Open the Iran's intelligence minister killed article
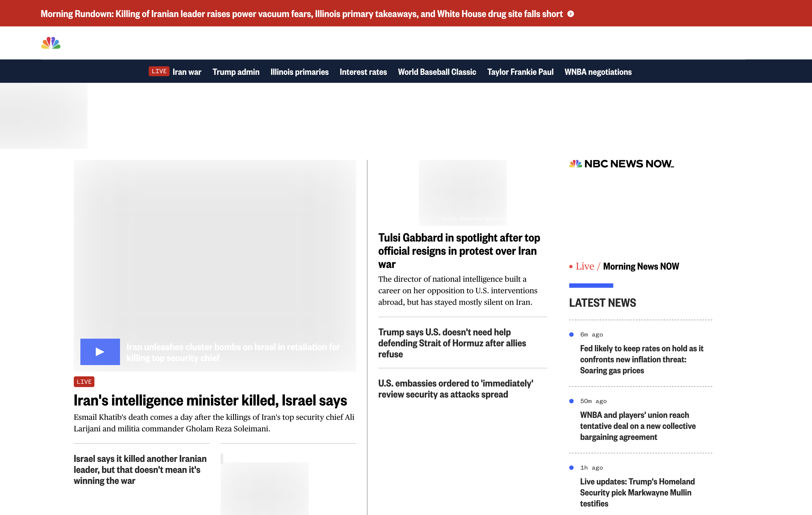The height and width of the screenshot is (515, 812). 210,400
